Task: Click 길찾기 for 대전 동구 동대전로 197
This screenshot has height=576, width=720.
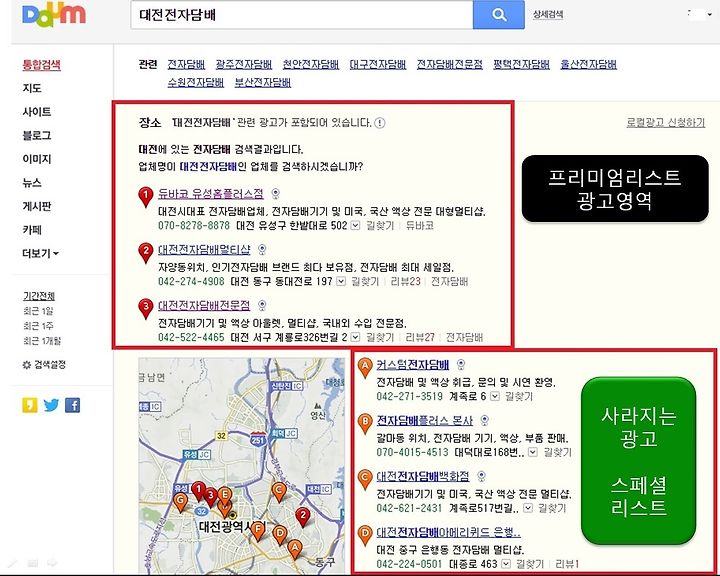Action: point(366,282)
